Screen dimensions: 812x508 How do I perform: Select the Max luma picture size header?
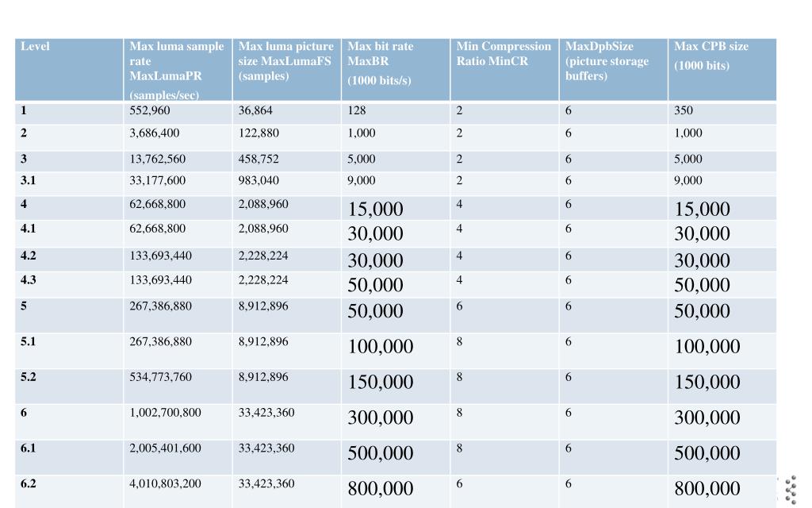click(287, 70)
